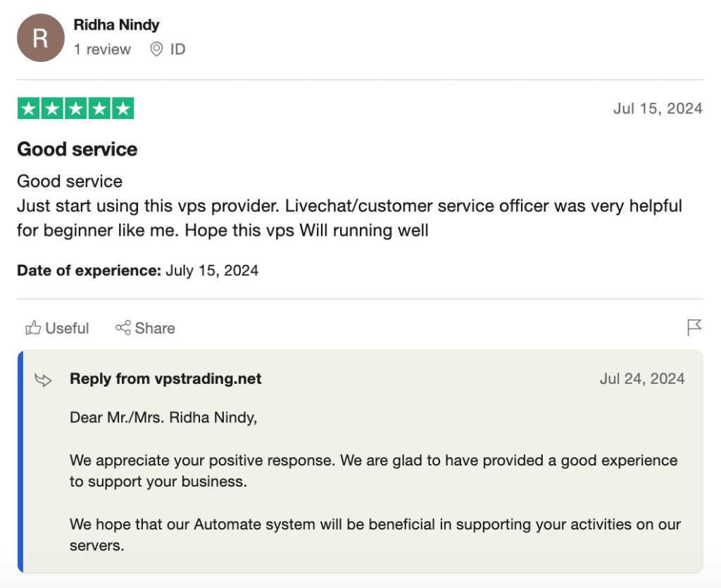This screenshot has width=721, height=588.
Task: Select the Share text label
Action: pos(155,327)
